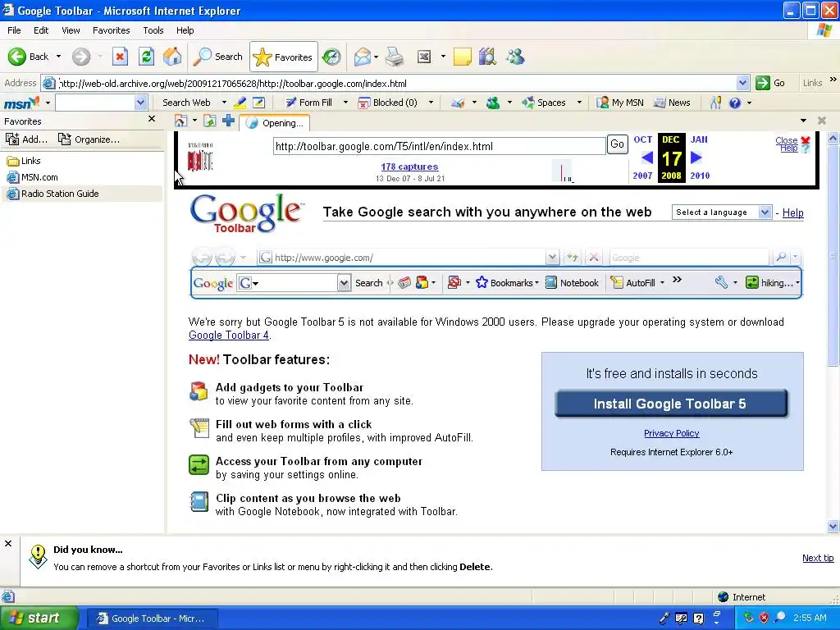
Task: Click the Organize... favorites button
Action: (x=89, y=139)
